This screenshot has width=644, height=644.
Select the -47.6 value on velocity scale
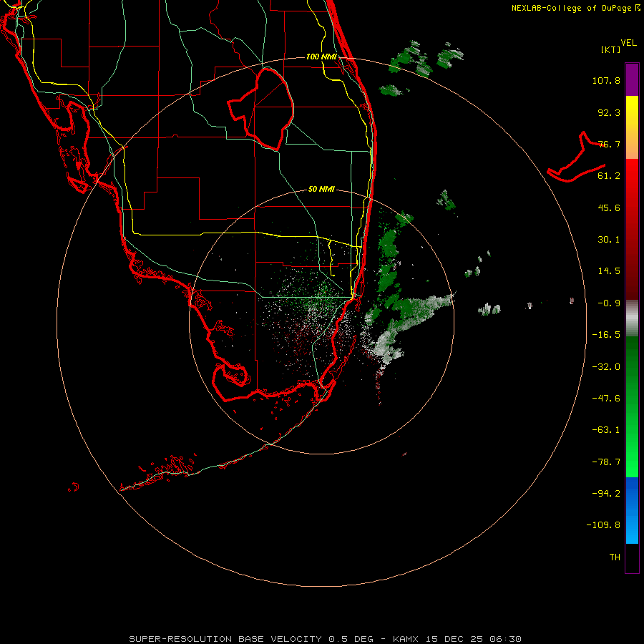(x=606, y=399)
